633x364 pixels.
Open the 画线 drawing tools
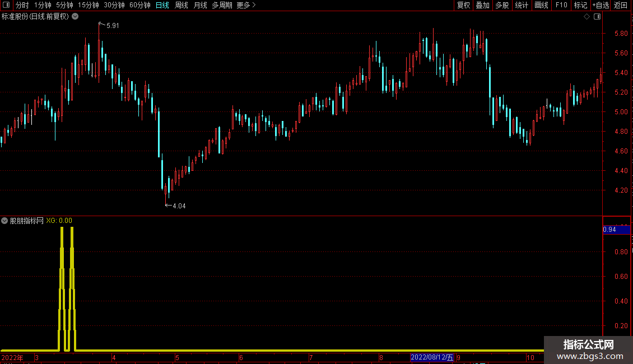click(541, 5)
